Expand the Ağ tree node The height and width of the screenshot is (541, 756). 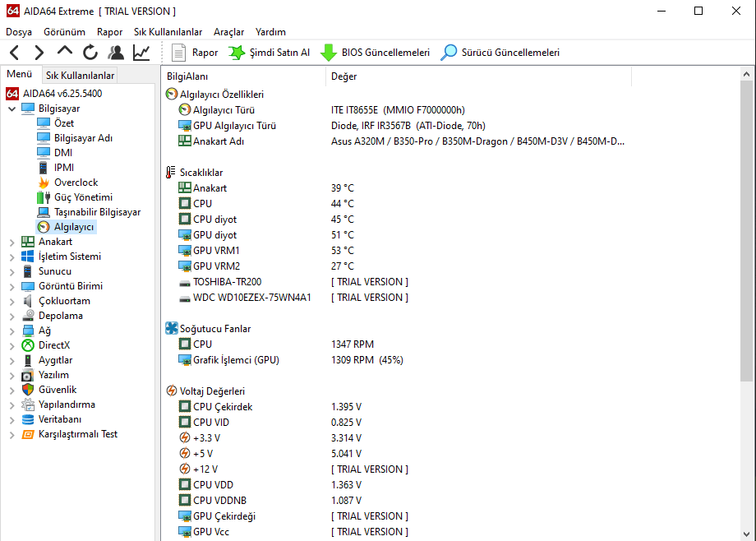(12, 331)
